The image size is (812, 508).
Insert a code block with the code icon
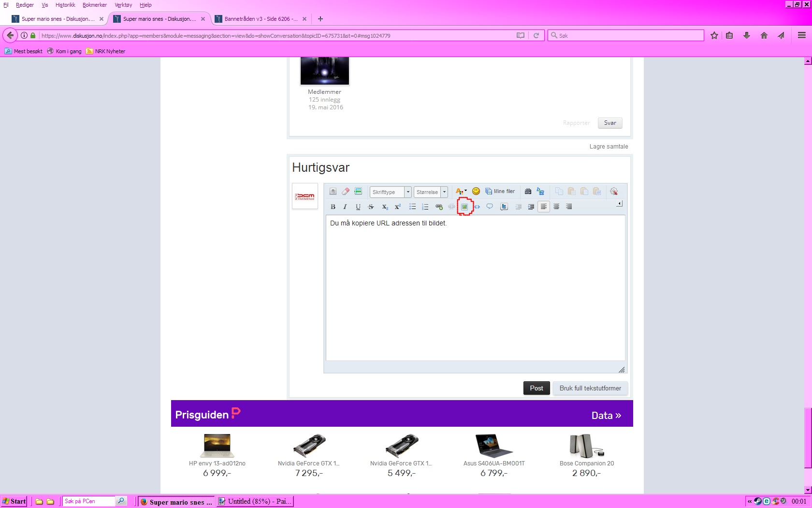477,207
